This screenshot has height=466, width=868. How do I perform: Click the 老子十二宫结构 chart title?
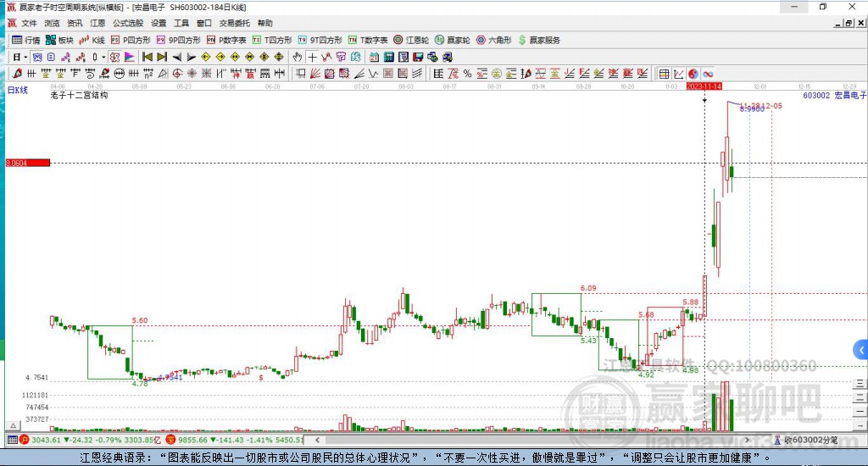click(x=79, y=95)
